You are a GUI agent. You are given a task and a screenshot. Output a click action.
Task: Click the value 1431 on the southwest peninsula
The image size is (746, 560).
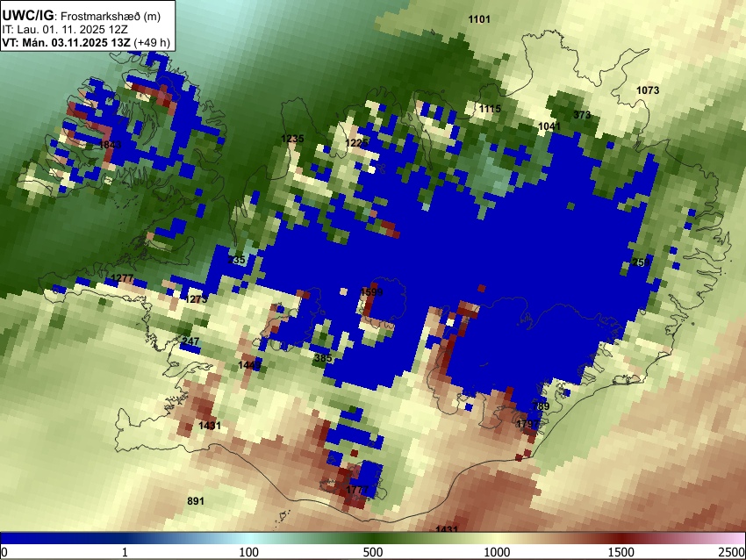210,426
